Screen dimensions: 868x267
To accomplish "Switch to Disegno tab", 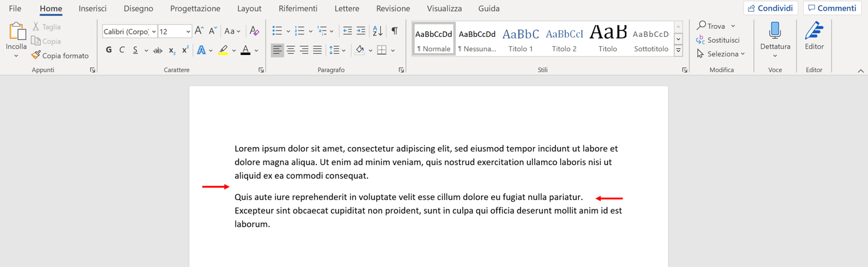I will tap(138, 9).
